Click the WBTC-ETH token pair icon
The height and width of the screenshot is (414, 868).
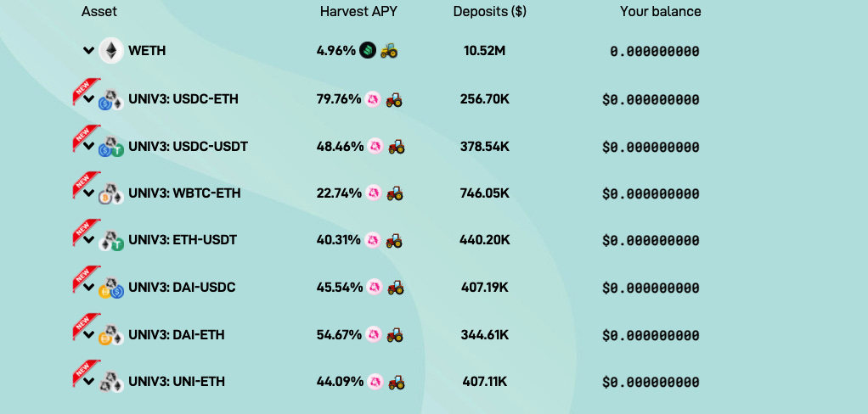click(111, 194)
